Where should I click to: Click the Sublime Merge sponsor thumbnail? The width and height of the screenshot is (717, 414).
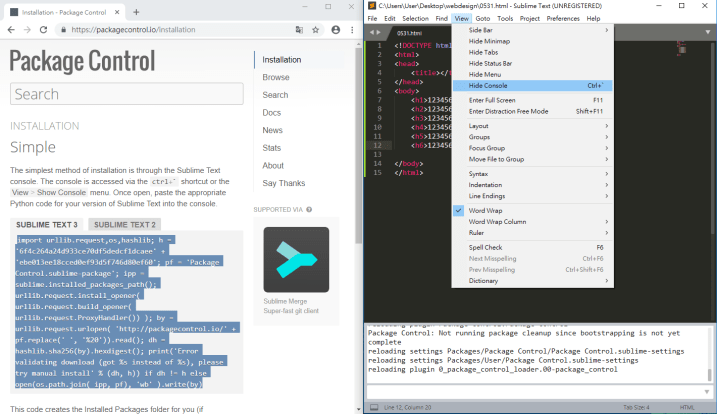[296, 259]
